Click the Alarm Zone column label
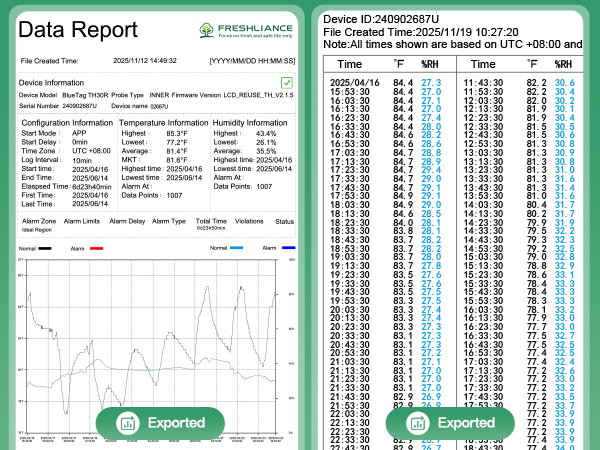This screenshot has height=450, width=600. coord(39,220)
